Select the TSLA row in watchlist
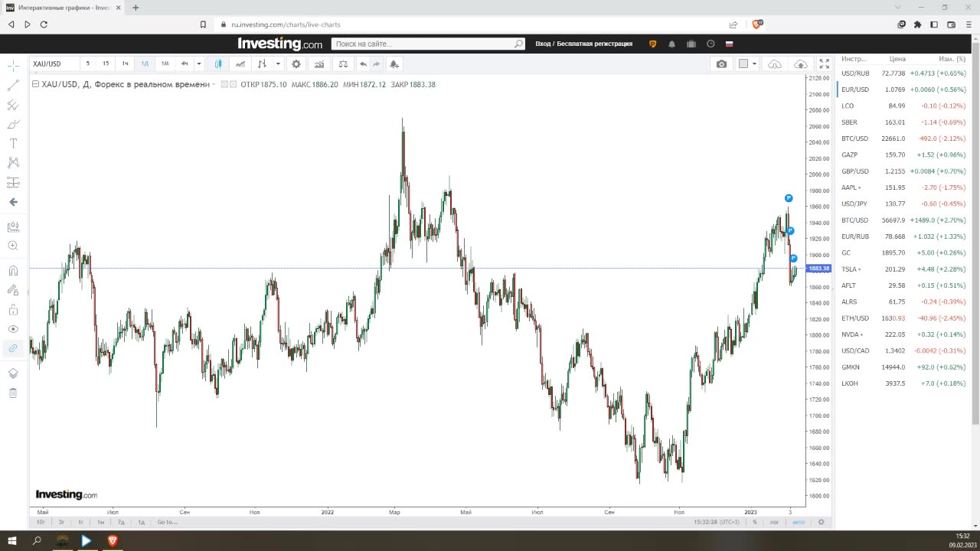 (904, 269)
